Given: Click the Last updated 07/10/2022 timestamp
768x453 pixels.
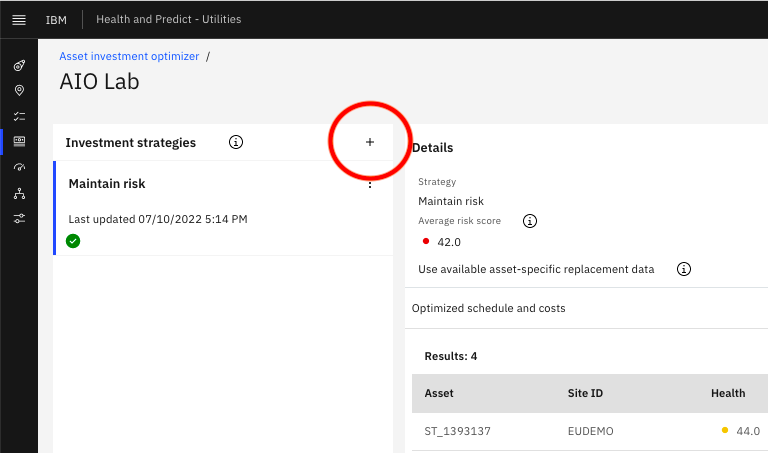Looking at the screenshot, I should tap(158, 219).
